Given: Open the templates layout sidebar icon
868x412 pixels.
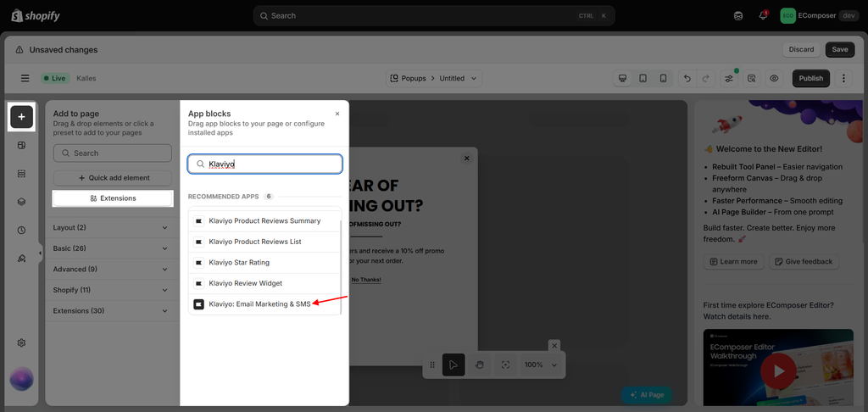Looking at the screenshot, I should tap(21, 145).
